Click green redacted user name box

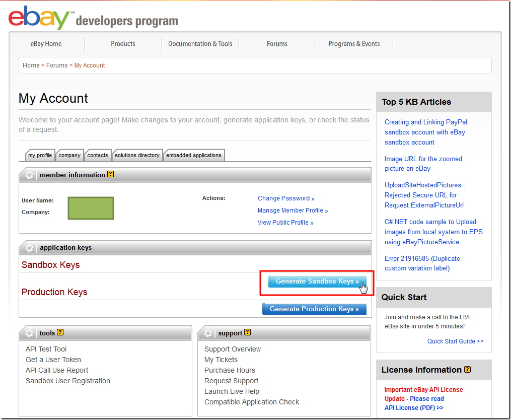coord(91,208)
